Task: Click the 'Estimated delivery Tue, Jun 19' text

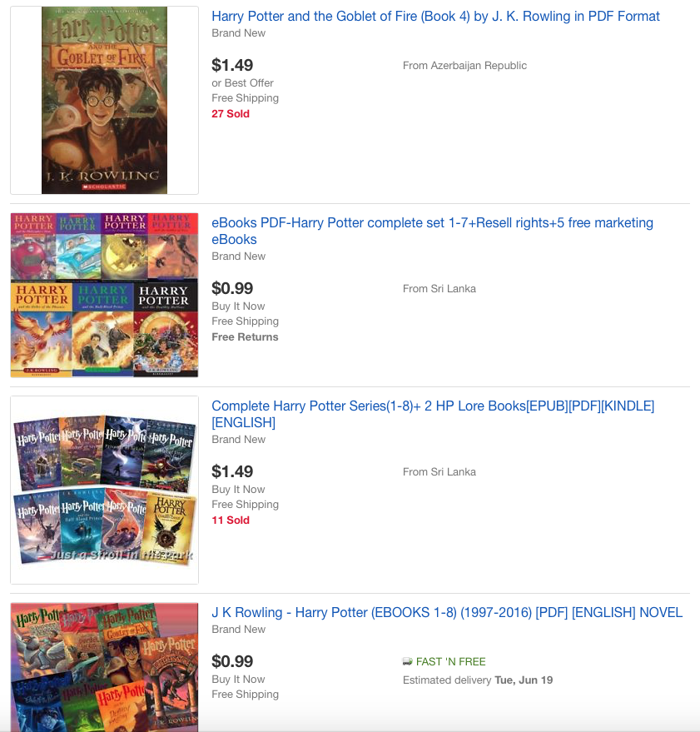Action: pyautogui.click(x=478, y=680)
